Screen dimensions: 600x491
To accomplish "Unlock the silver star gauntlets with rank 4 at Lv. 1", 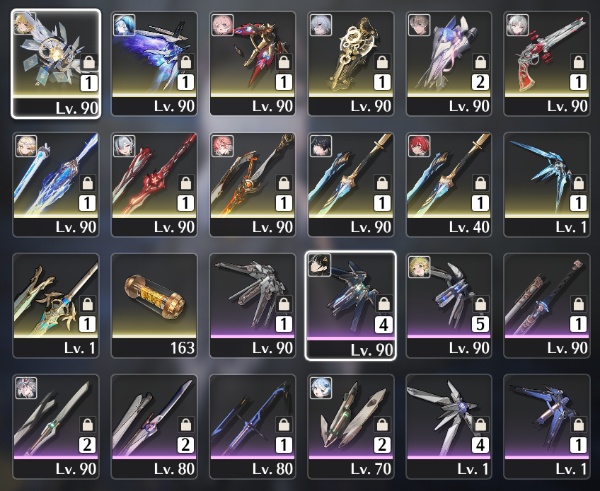I will tap(480, 425).
